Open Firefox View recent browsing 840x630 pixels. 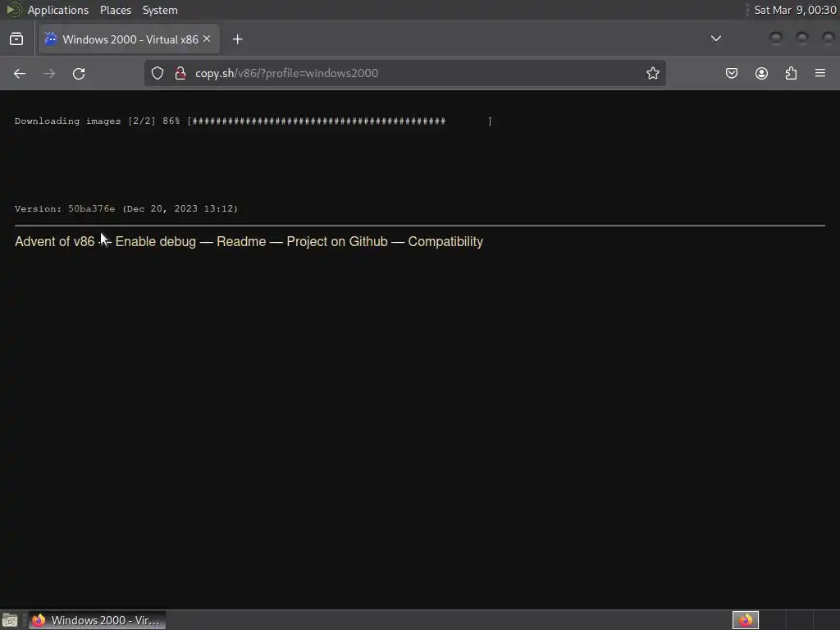16,39
